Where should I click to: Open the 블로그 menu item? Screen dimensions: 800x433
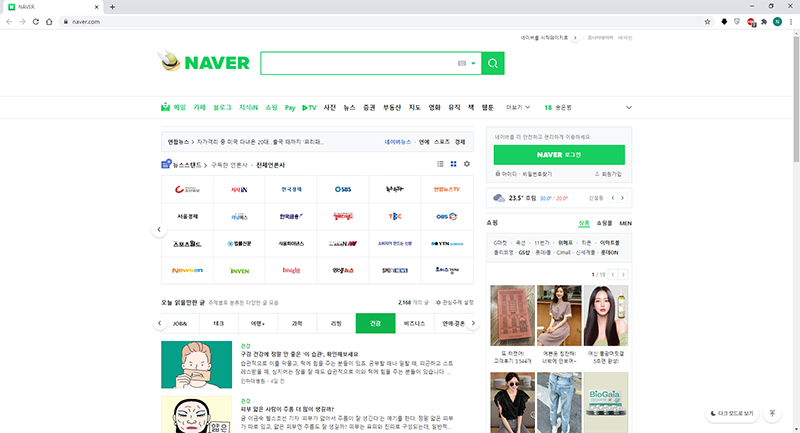[222, 108]
